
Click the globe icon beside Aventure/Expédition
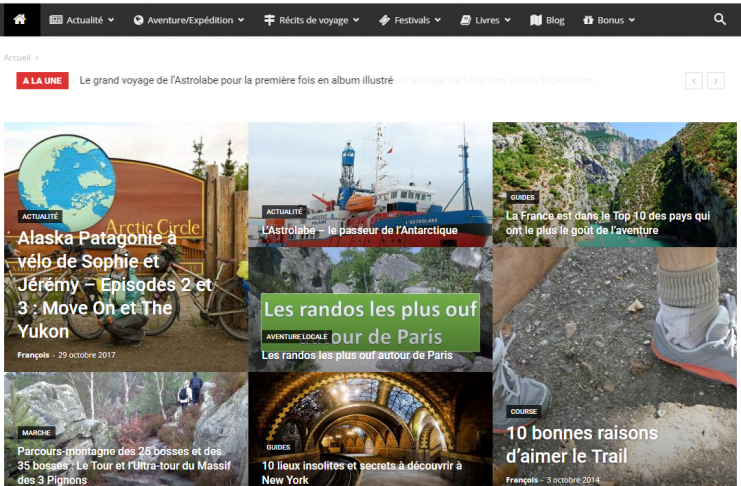(138, 20)
